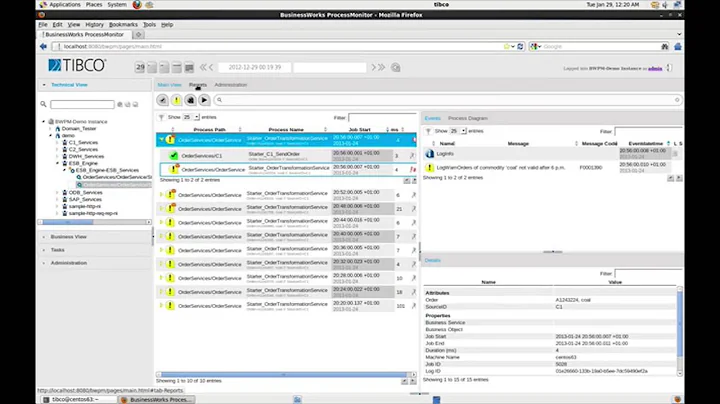Open the Events entries-per-page dropdown
Viewport: 720px width, 404px height.
point(458,131)
